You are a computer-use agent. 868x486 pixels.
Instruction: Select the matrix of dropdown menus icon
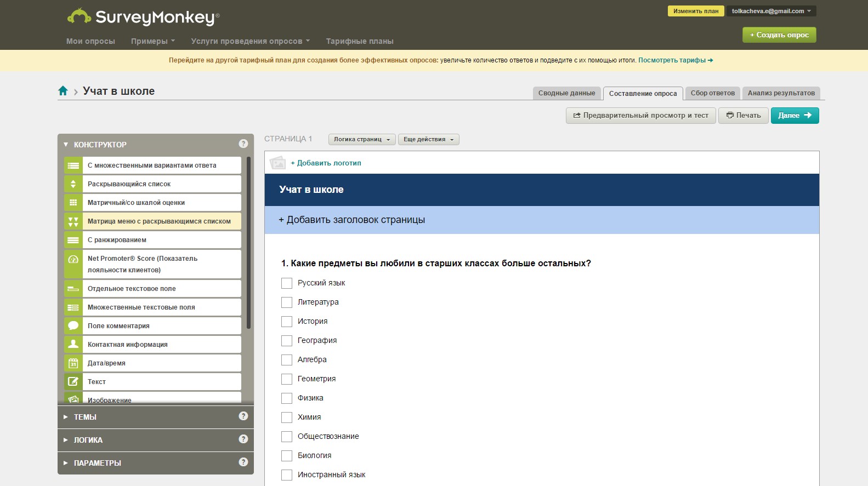73,221
